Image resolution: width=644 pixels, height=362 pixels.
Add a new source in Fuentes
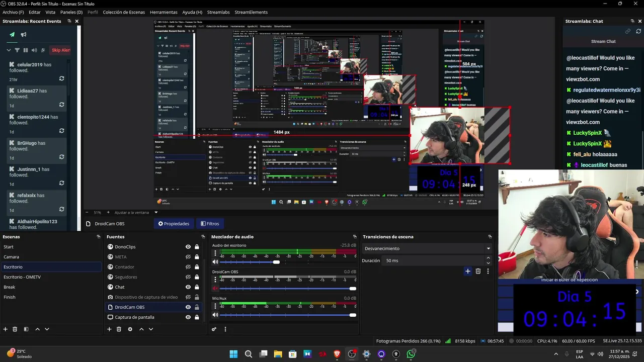(109, 329)
